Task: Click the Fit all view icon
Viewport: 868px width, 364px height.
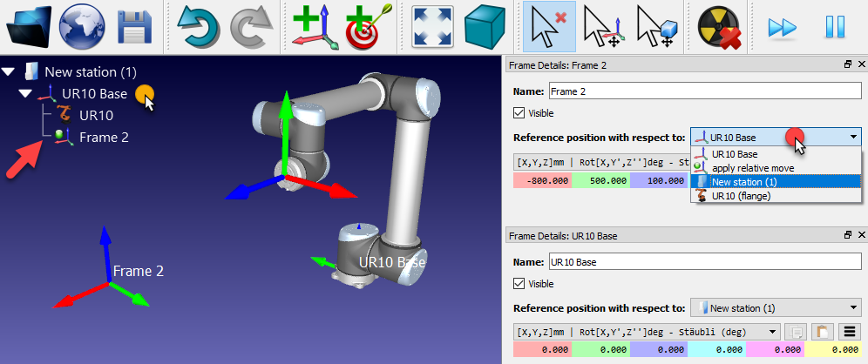Action: 431,27
